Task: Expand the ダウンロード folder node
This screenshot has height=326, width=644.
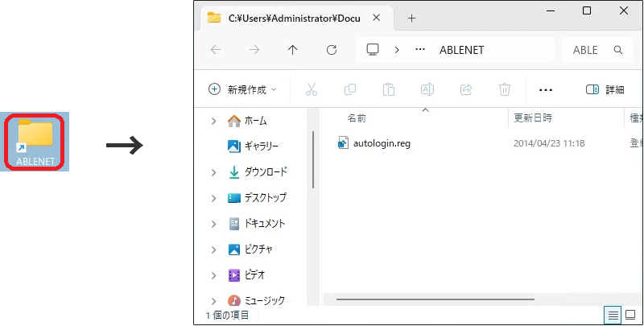Action: 213,172
